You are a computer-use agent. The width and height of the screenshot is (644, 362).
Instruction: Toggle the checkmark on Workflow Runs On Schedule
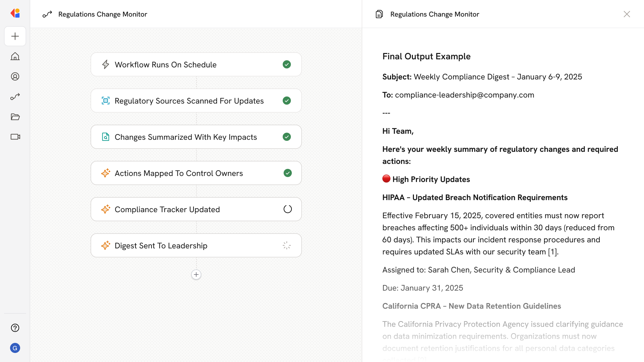pos(287,64)
